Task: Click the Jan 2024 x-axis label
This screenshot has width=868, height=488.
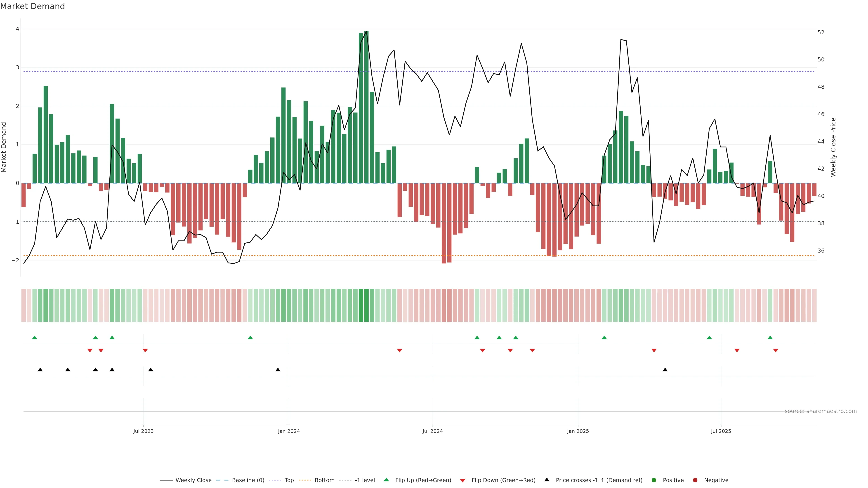Action: 288,431
